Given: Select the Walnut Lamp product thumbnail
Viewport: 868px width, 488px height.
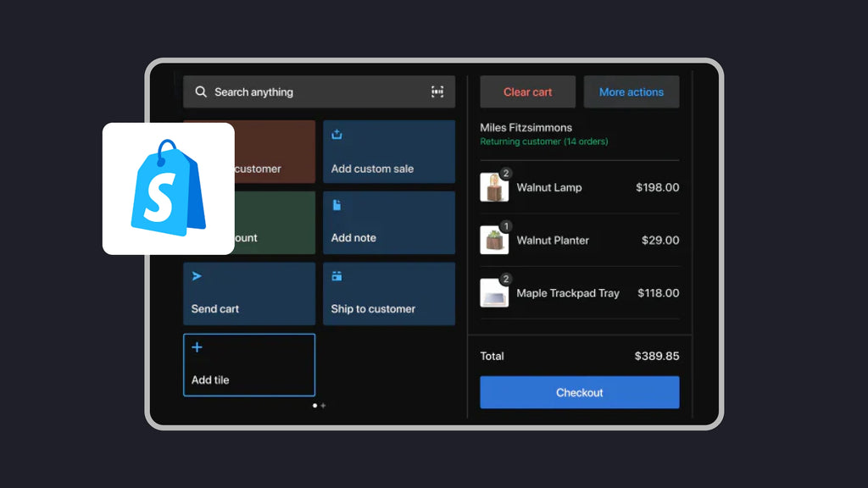Looking at the screenshot, I should click(493, 188).
